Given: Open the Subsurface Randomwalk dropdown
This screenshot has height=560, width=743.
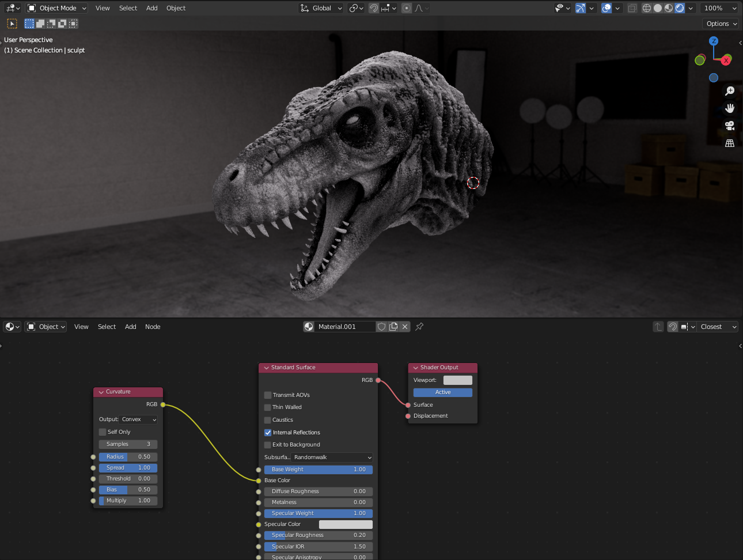Looking at the screenshot, I should pyautogui.click(x=332, y=456).
